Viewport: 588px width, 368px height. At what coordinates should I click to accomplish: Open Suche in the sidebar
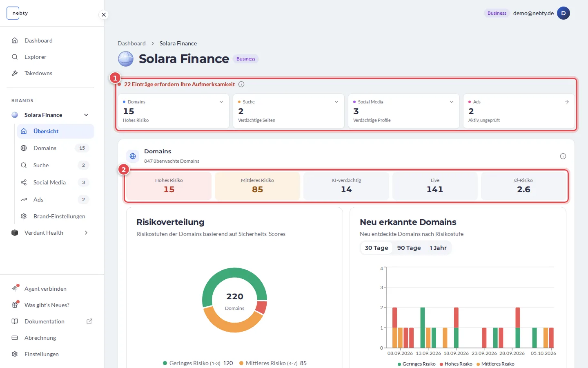point(56,165)
